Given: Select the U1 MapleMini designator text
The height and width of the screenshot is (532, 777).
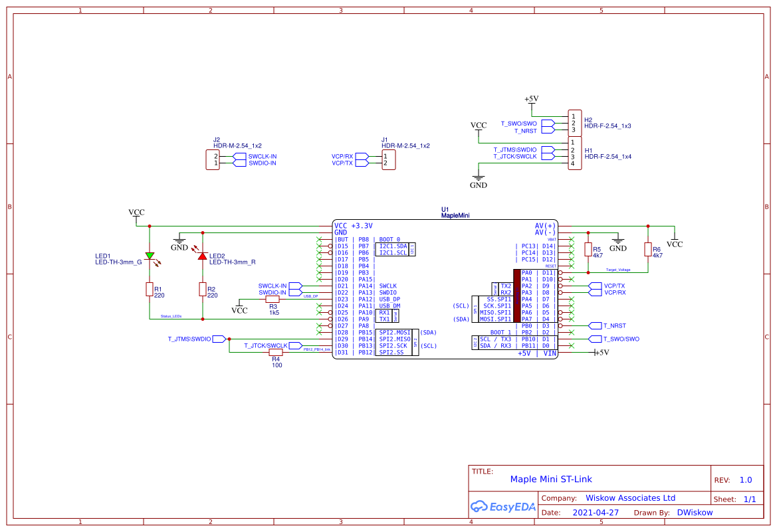Looking at the screenshot, I should (445, 209).
